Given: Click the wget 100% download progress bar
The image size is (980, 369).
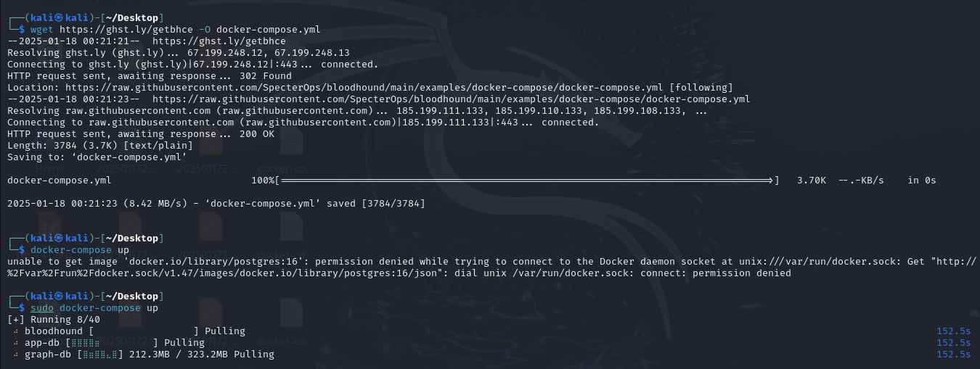Looking at the screenshot, I should pyautogui.click(x=526, y=180).
